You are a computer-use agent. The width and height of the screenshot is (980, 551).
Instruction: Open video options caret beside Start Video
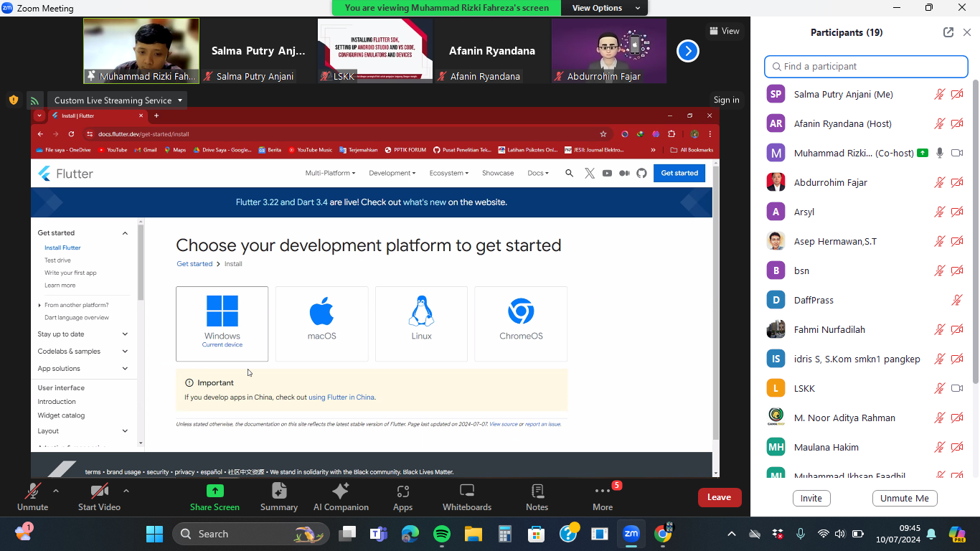pos(126,491)
